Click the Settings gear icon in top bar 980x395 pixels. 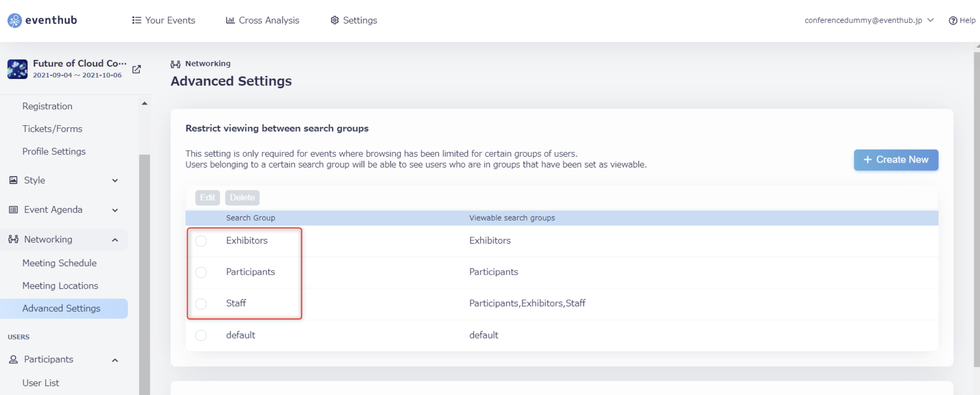tap(334, 20)
